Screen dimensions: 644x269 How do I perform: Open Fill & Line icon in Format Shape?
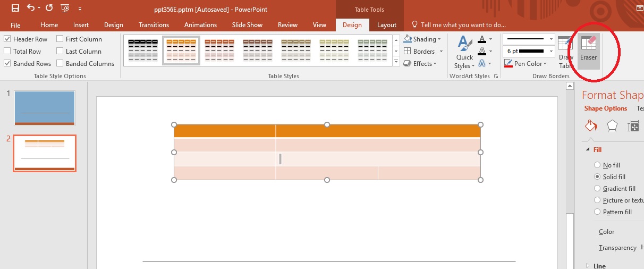click(591, 125)
